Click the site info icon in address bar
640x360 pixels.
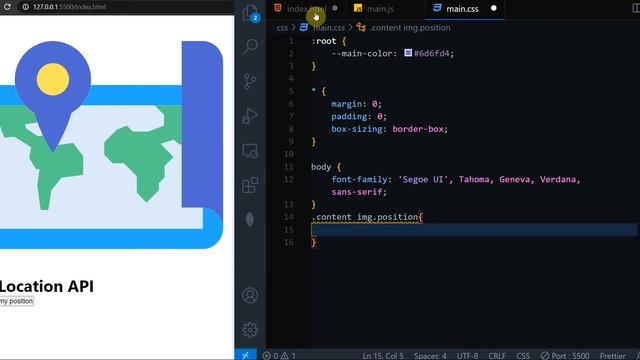point(25,7)
